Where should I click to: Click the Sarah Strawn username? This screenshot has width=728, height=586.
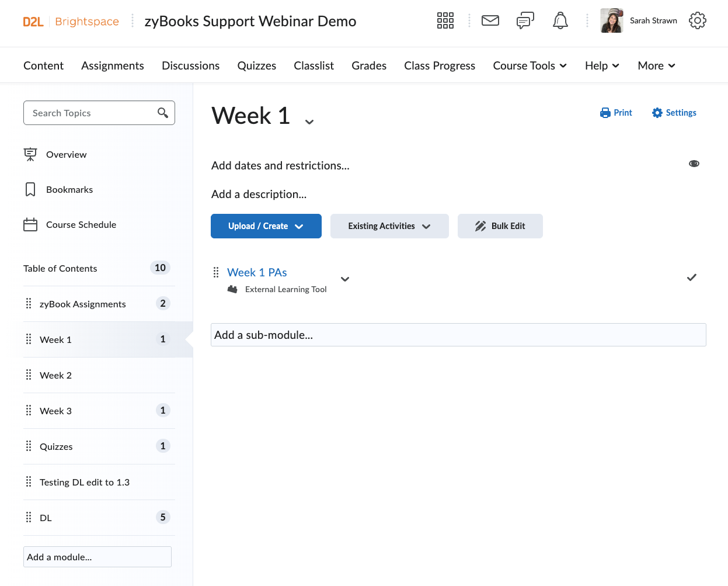(x=653, y=20)
